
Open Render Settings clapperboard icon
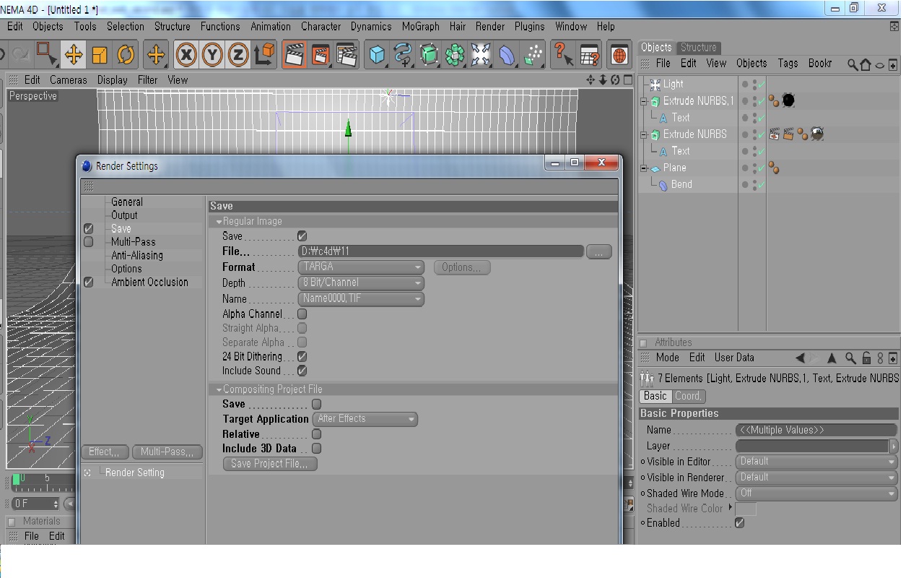click(347, 55)
